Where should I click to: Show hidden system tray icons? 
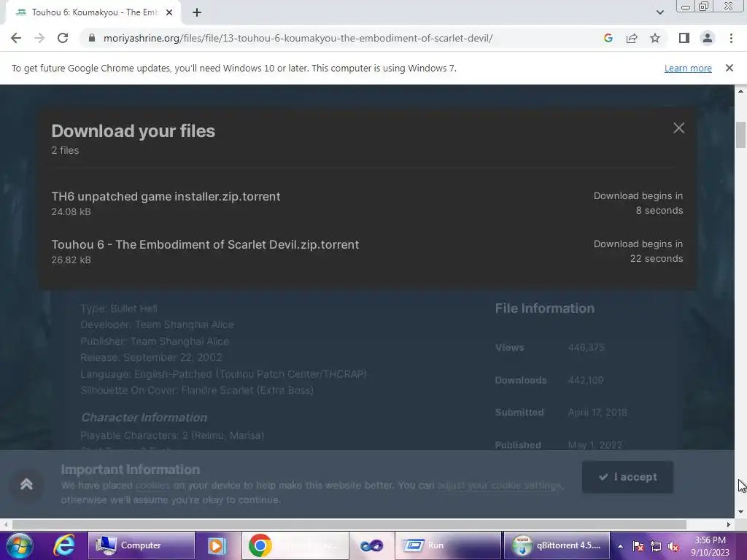(620, 546)
